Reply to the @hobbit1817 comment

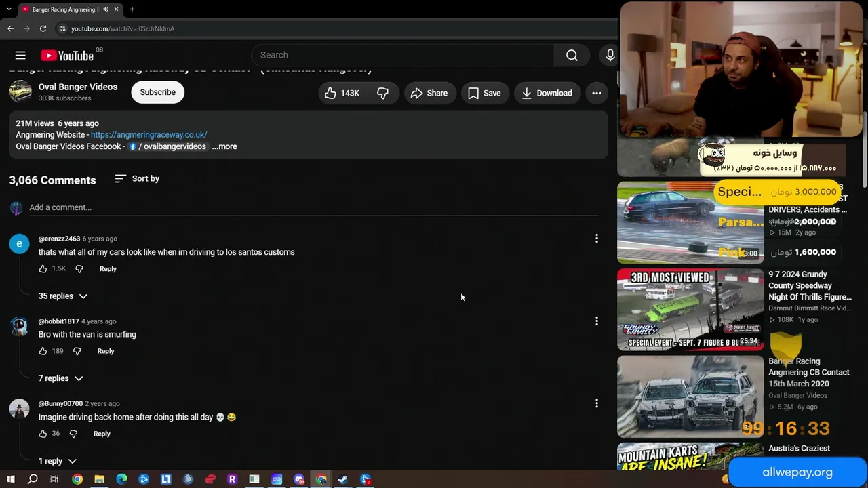(x=105, y=351)
